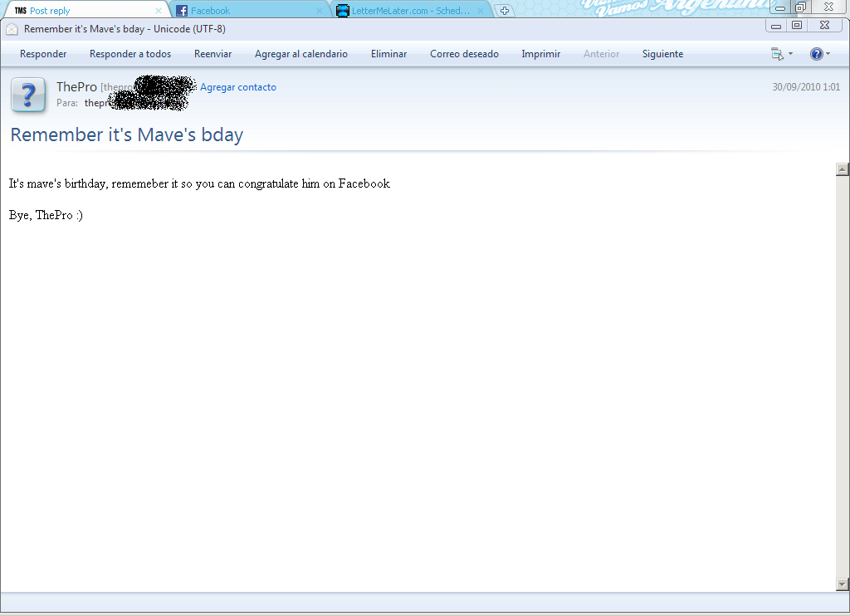
Task: Click the TMS favicon on first tab
Action: (x=21, y=10)
